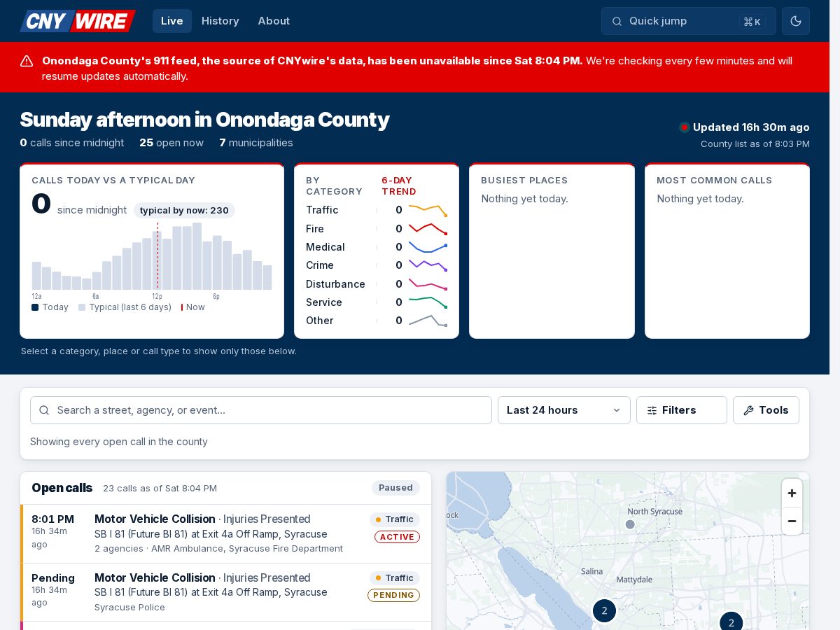Click '7 municipalities' stat
Image resolution: width=840 pixels, height=630 pixels.
coord(256,143)
